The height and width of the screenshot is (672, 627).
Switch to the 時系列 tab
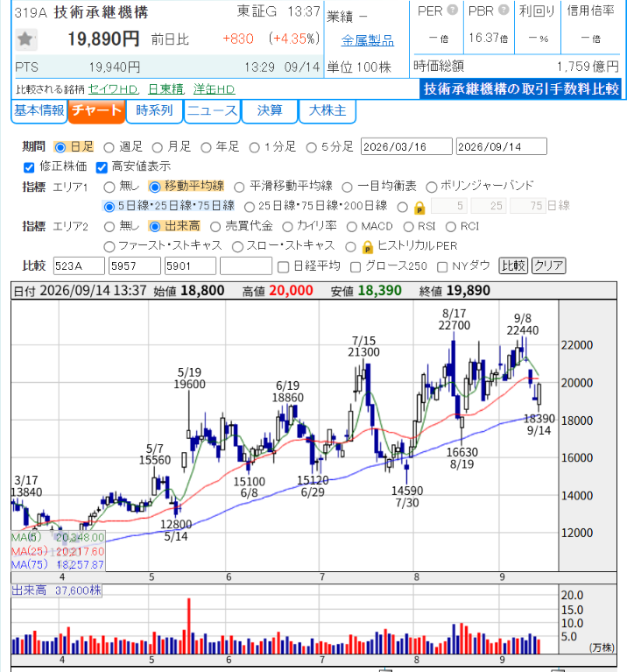(x=154, y=111)
